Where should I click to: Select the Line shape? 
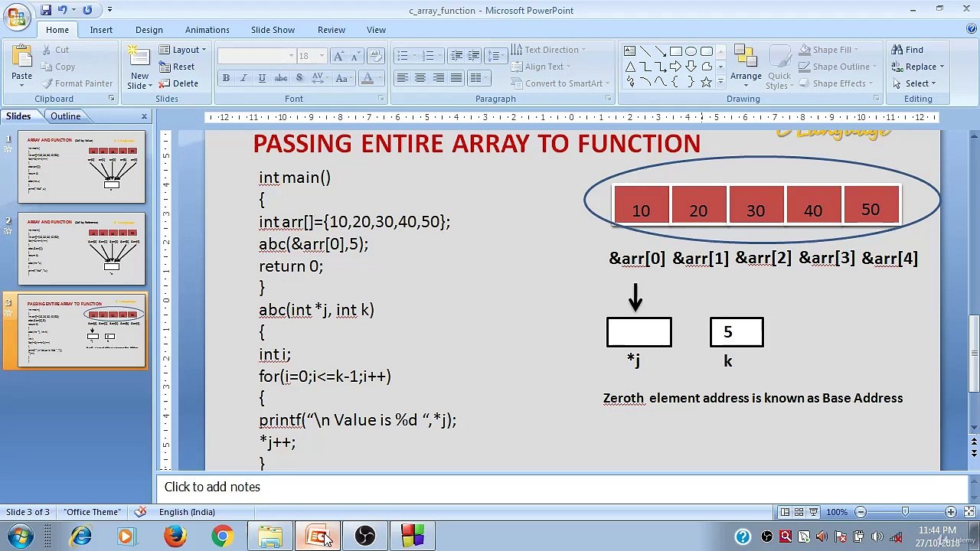click(x=645, y=51)
